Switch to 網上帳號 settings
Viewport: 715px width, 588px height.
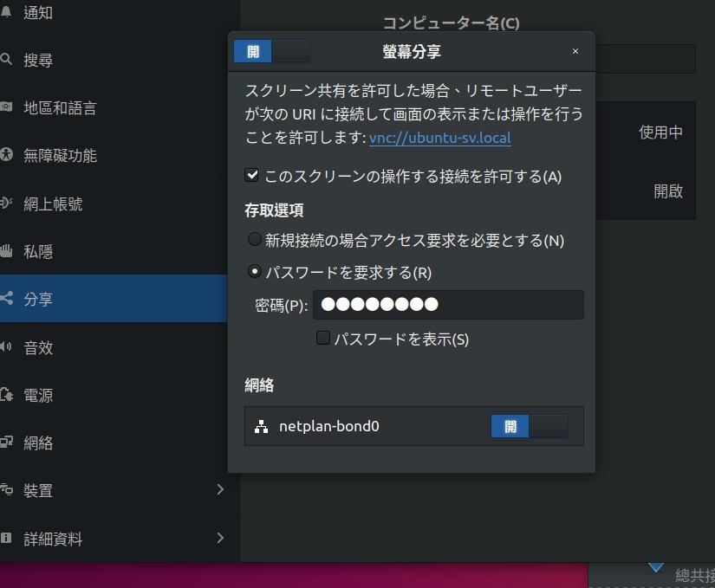pos(114,204)
